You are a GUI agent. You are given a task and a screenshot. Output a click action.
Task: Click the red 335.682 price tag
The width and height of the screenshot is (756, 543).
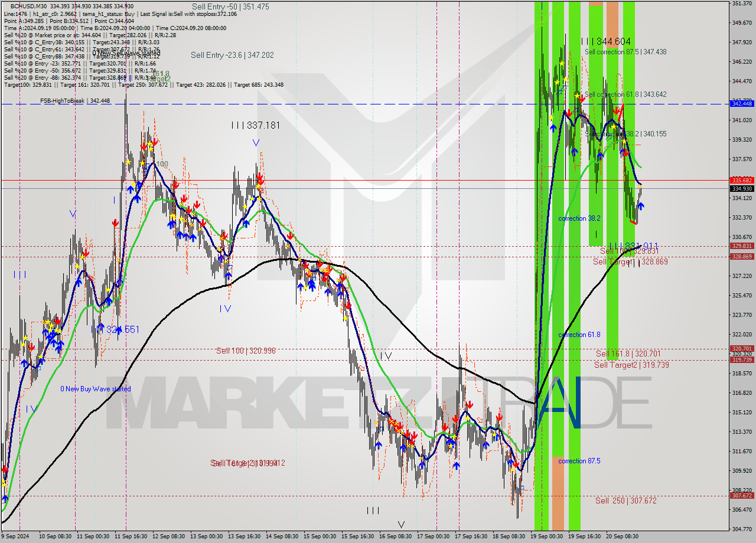[x=742, y=180]
